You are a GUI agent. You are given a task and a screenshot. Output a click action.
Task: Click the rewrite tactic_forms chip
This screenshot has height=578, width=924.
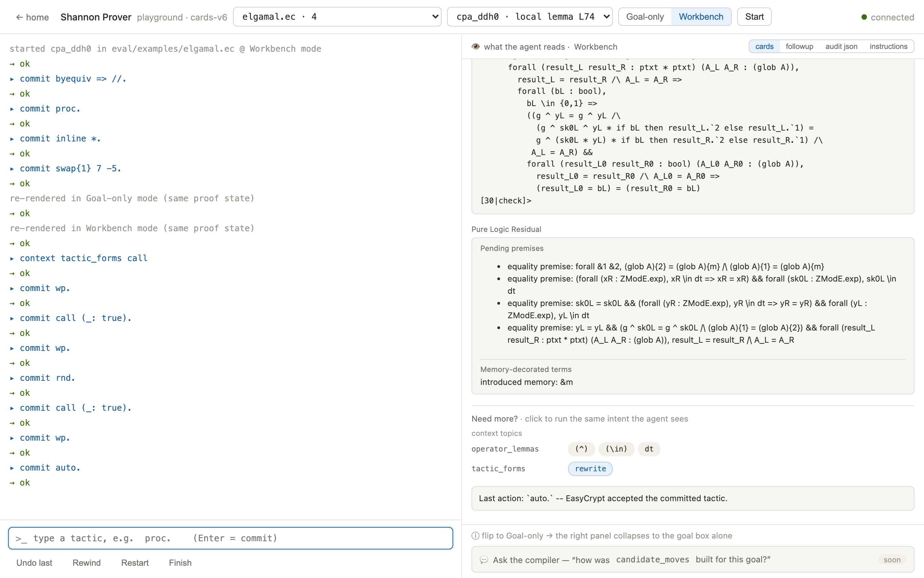[x=590, y=469]
